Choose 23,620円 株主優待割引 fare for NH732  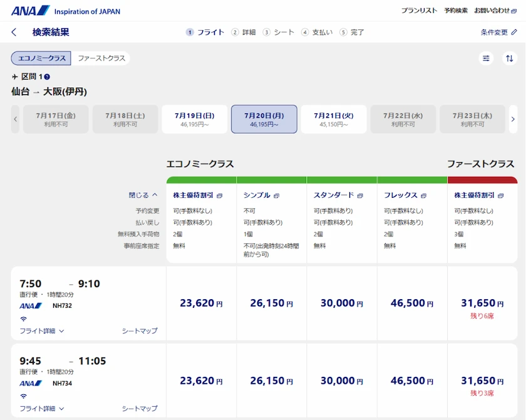coord(201,304)
